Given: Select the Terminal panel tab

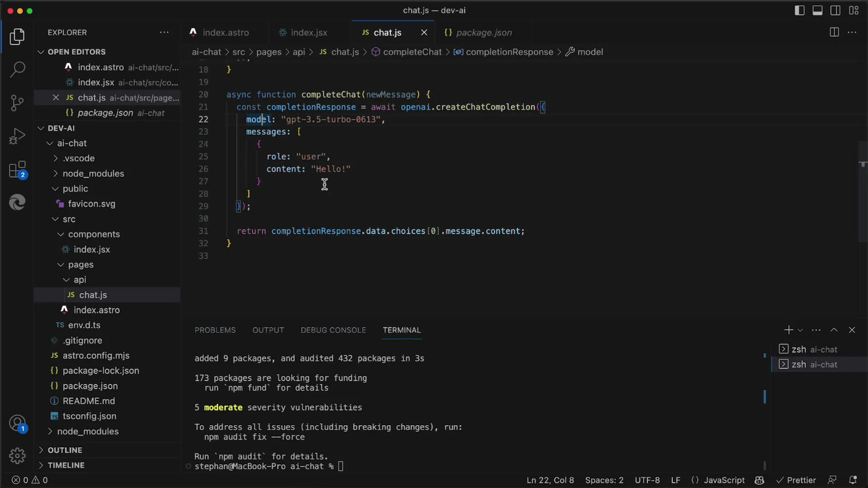Looking at the screenshot, I should (401, 330).
